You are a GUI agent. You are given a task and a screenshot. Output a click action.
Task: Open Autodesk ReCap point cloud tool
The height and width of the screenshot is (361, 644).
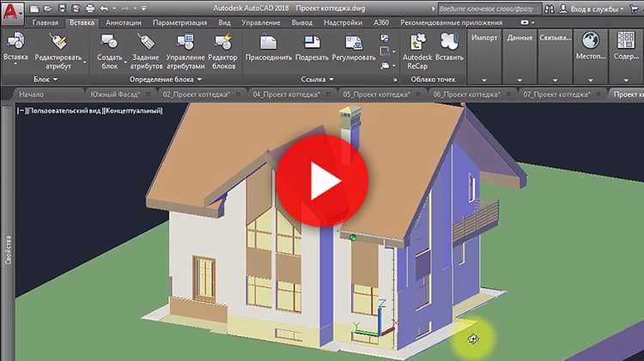click(416, 42)
